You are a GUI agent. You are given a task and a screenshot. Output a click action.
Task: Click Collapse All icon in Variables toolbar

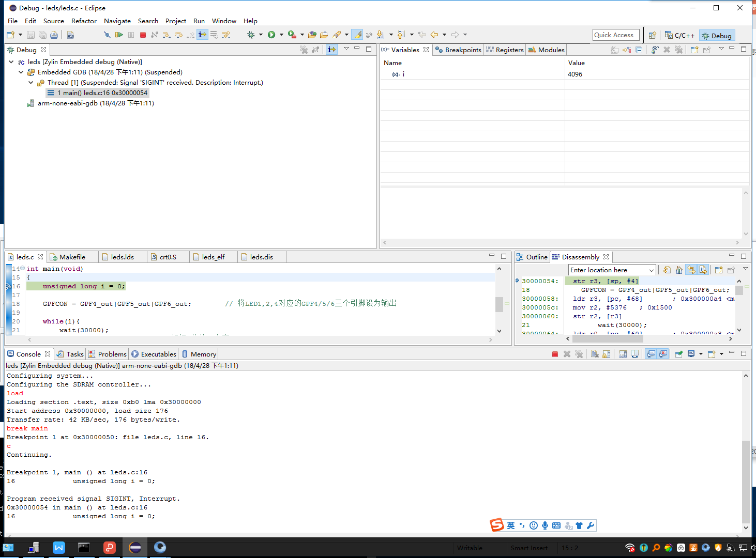[x=639, y=50]
